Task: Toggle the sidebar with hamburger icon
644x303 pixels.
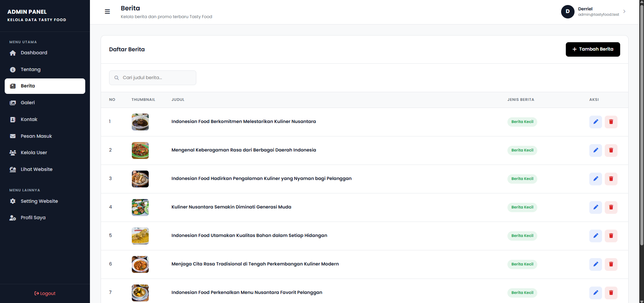Action: (107, 12)
